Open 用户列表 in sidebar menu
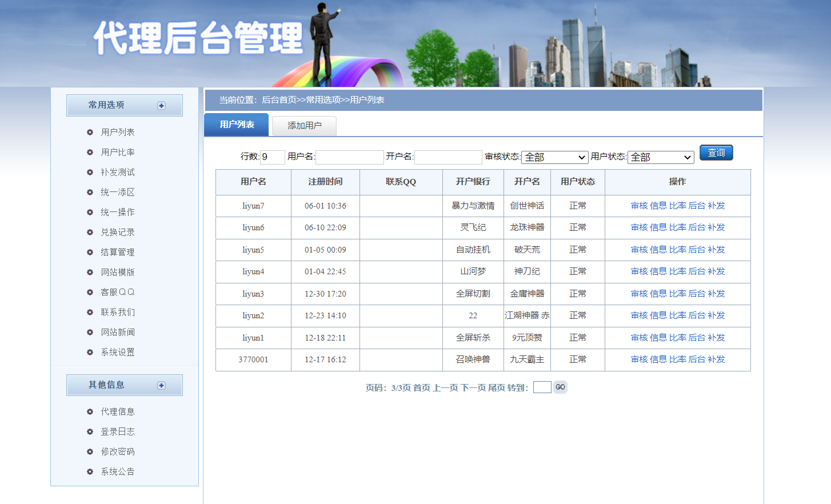The image size is (831, 504). click(x=118, y=132)
